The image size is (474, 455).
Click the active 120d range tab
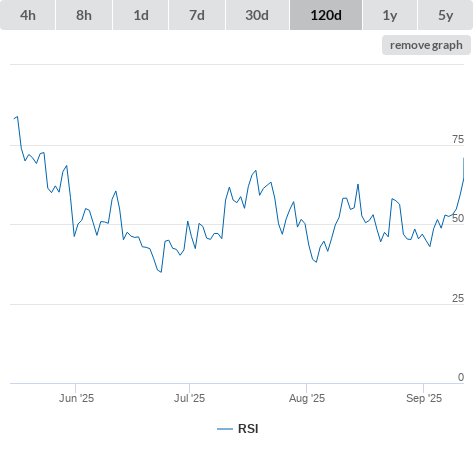pos(326,15)
